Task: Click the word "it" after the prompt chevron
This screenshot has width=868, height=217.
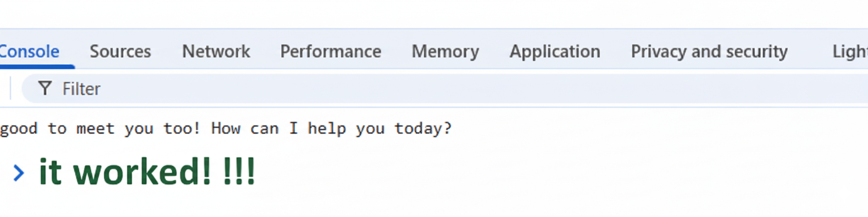Action: click(50, 172)
